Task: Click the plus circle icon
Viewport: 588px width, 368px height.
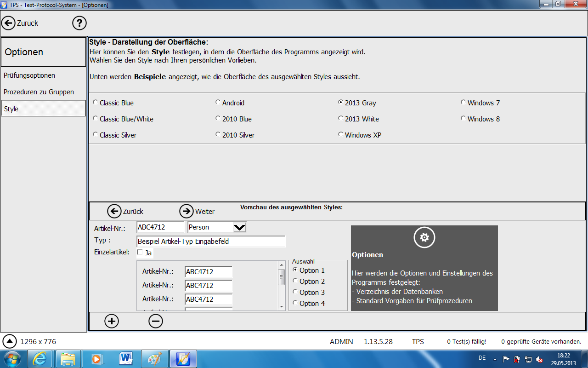Action: pyautogui.click(x=112, y=321)
